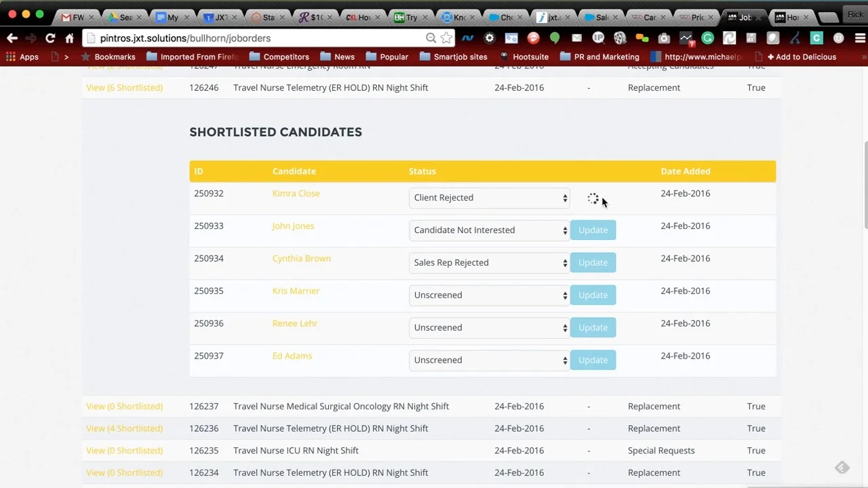Open the browser home page icon
The height and width of the screenshot is (488, 868).
coord(69,39)
